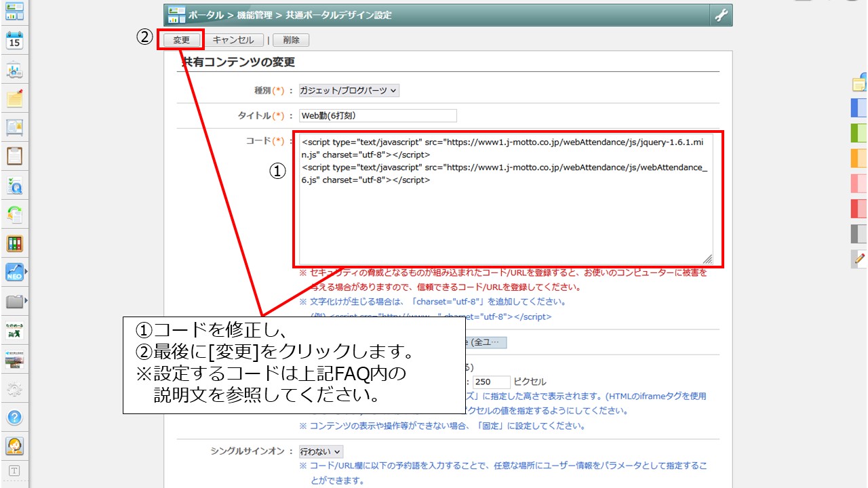This screenshot has height=488, width=868.
Task: Open the シングルサインオン dropdown
Action: pyautogui.click(x=321, y=451)
